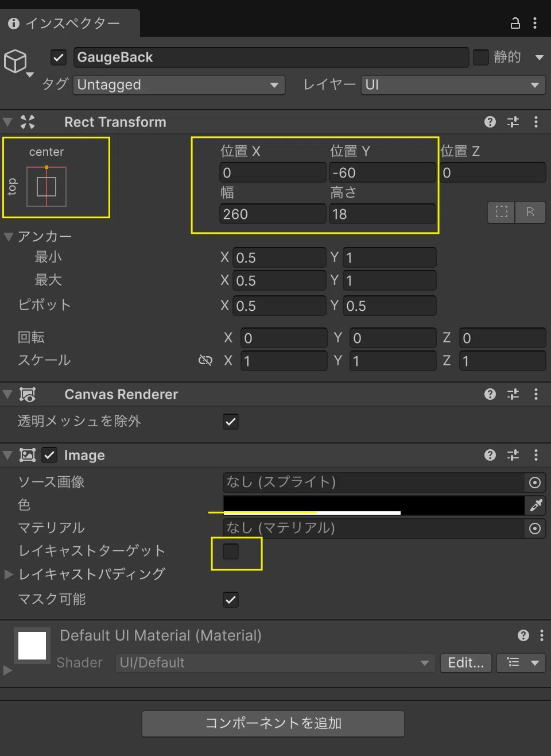
Task: Toggle 透明メッシュを除外 checkbox
Action: click(231, 422)
